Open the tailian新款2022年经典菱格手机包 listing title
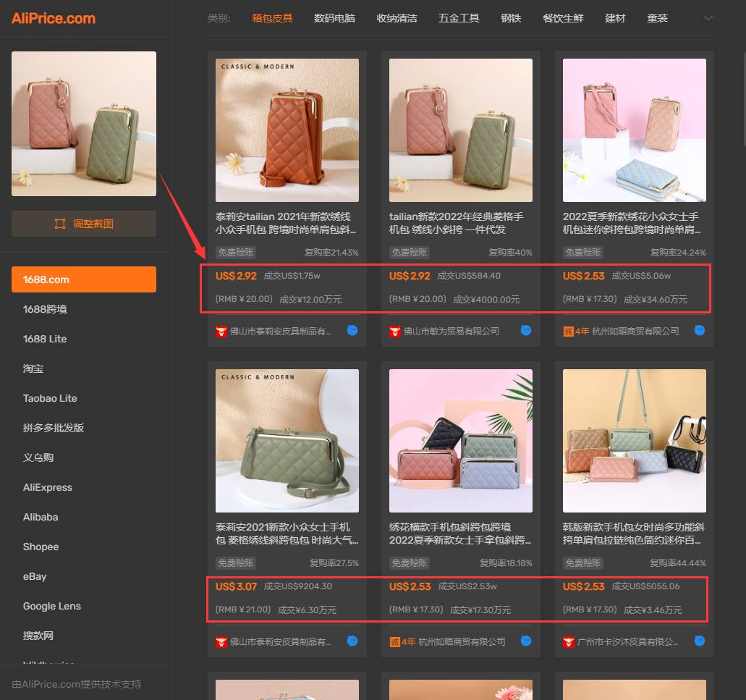746x700 pixels. [456, 223]
